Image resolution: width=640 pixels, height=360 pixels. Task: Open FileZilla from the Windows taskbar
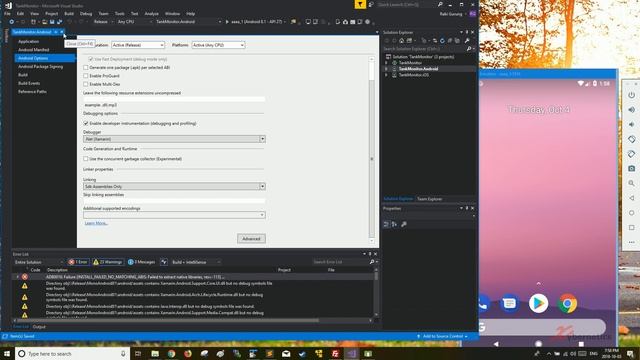click(335, 353)
